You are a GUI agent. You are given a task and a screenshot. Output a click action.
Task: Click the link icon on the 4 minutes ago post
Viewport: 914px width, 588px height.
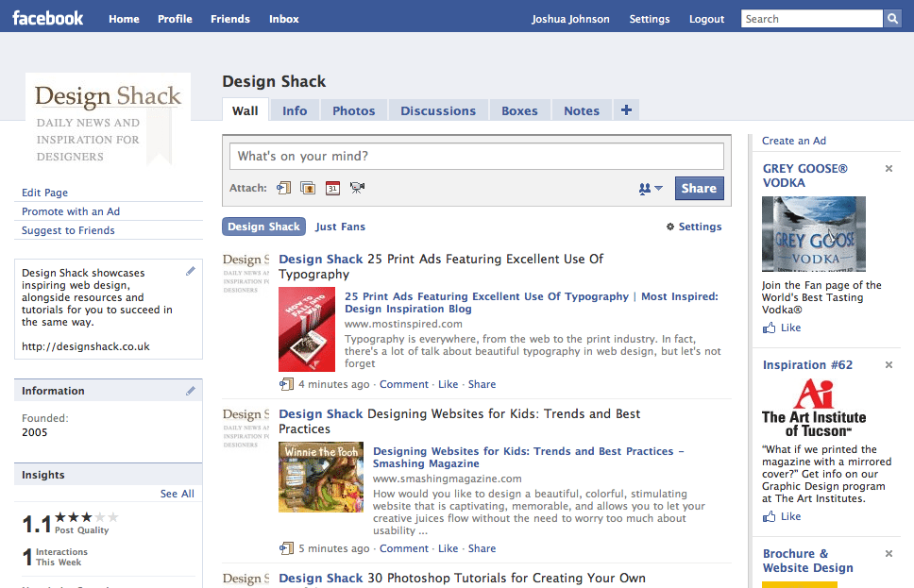point(286,384)
